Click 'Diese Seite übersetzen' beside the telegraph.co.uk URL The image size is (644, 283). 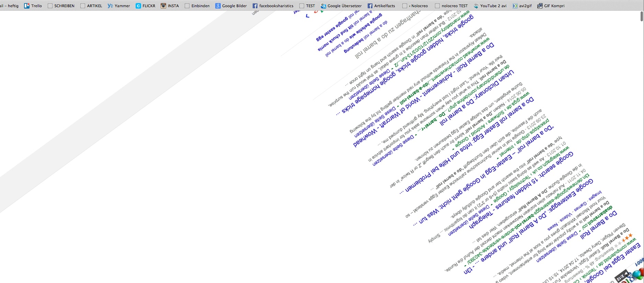(x=469, y=220)
